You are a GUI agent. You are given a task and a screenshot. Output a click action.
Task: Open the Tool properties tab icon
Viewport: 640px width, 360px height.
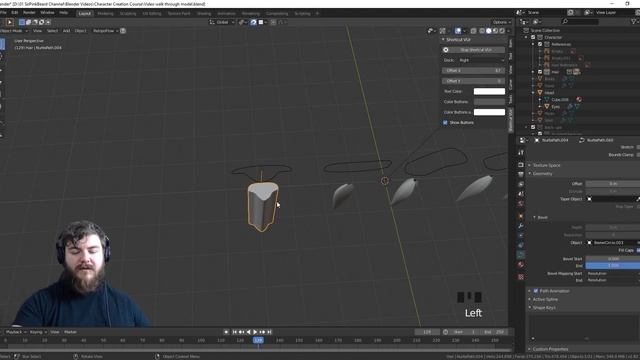point(520,152)
